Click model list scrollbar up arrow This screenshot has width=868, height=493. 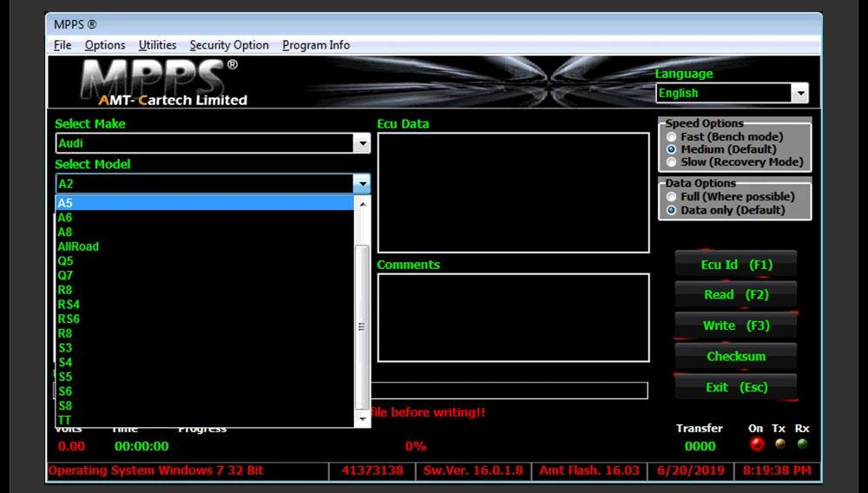[363, 204]
